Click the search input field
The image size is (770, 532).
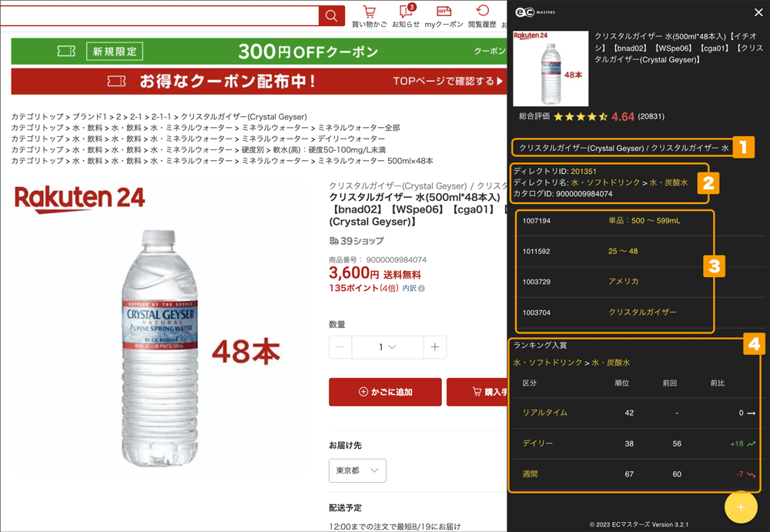coord(159,15)
